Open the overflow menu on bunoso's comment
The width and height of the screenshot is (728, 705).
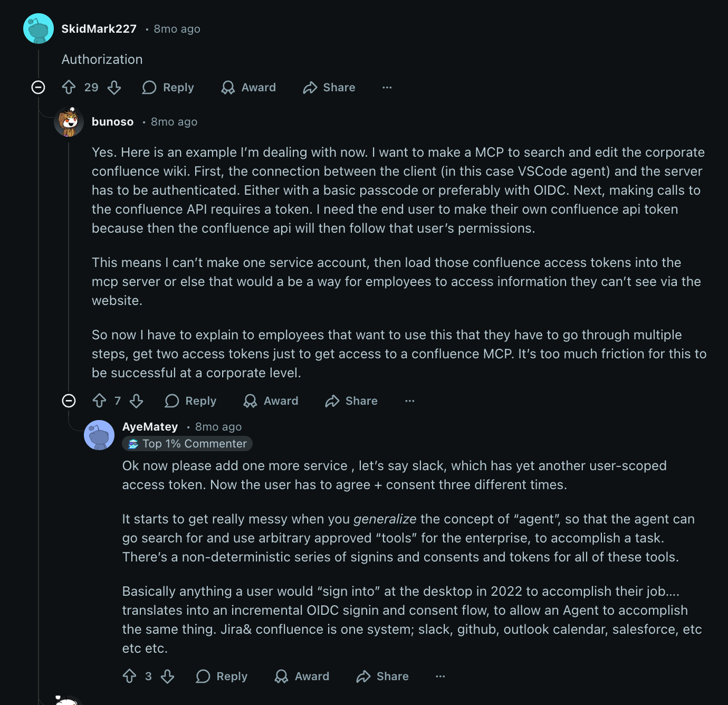coord(410,401)
